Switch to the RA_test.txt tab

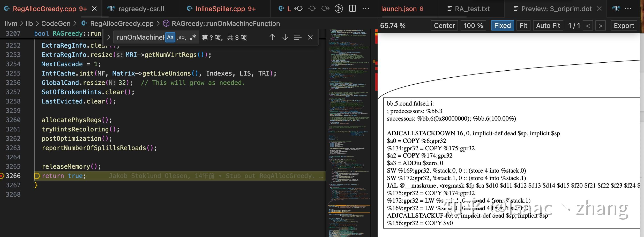point(469,9)
